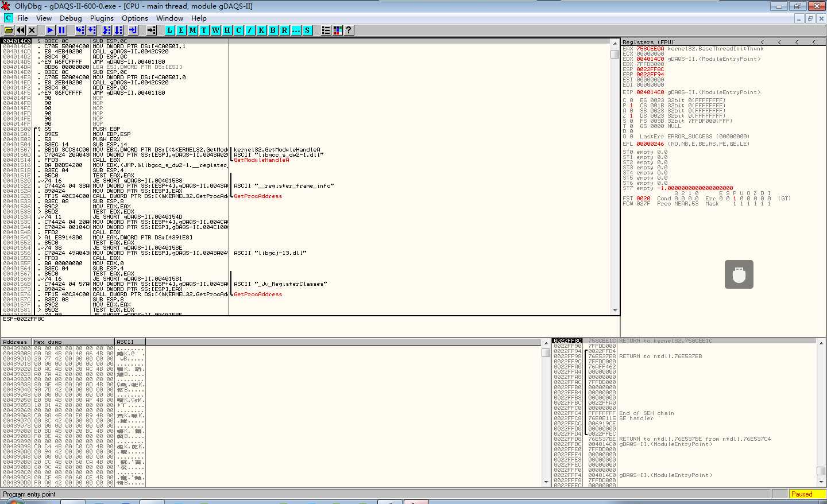This screenshot has width=827, height=504.
Task: Select the EFL value 00000246
Action: pyautogui.click(x=650, y=144)
